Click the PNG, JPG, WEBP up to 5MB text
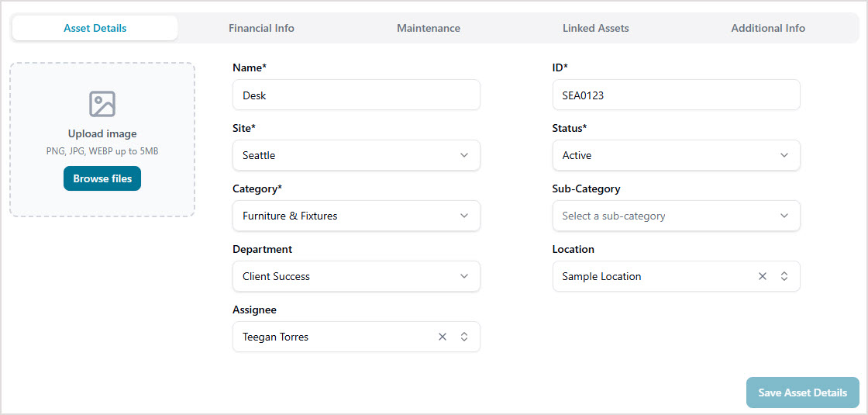 coord(102,150)
